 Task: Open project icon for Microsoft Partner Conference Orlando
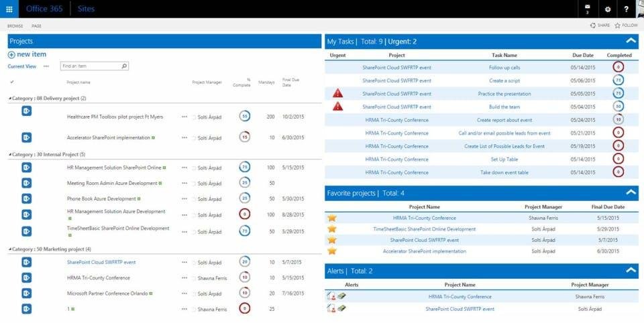(x=26, y=294)
